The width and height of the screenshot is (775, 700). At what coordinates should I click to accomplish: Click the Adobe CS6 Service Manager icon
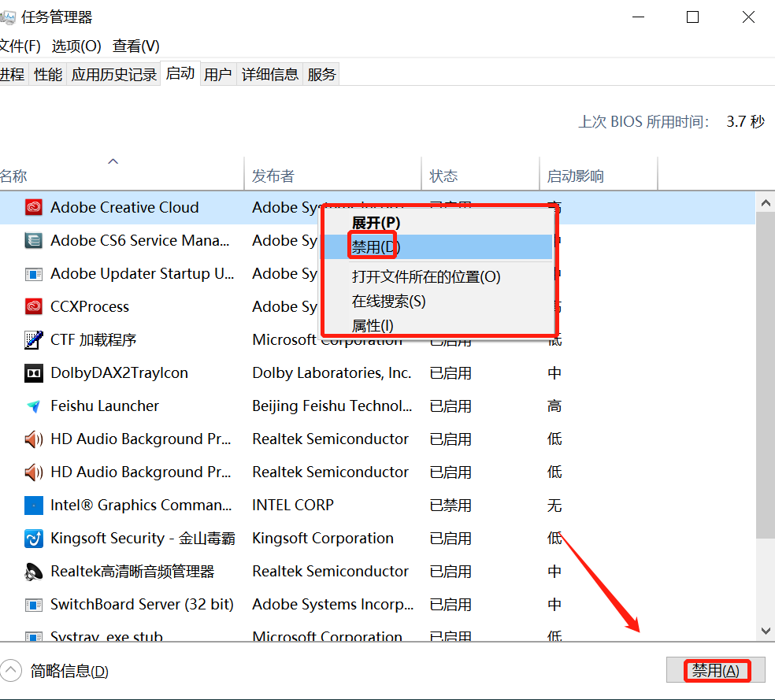tap(33, 241)
